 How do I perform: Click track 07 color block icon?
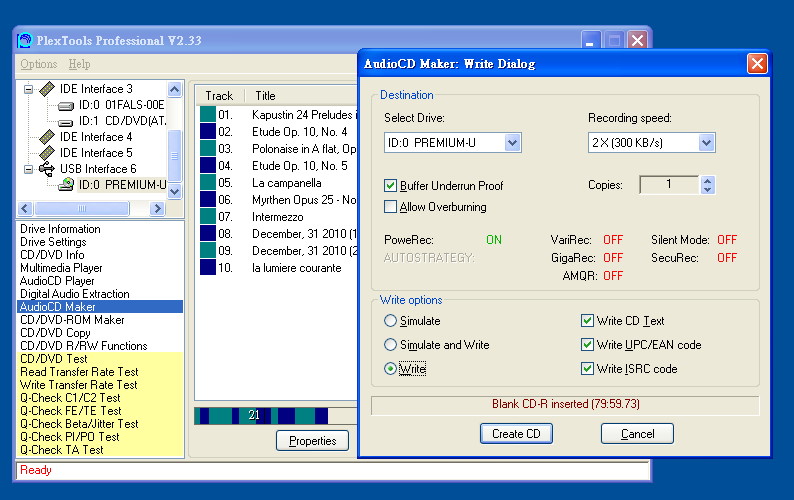click(208, 216)
